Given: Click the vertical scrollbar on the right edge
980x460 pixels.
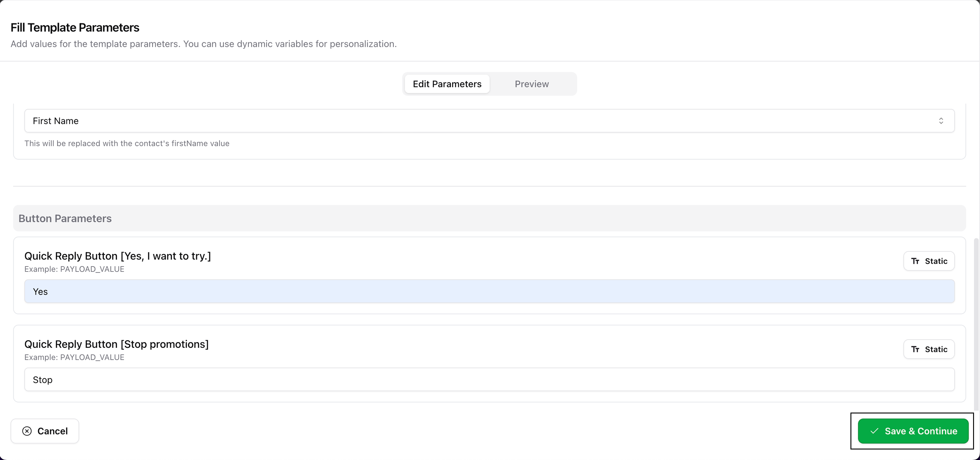Looking at the screenshot, I should click(x=976, y=324).
